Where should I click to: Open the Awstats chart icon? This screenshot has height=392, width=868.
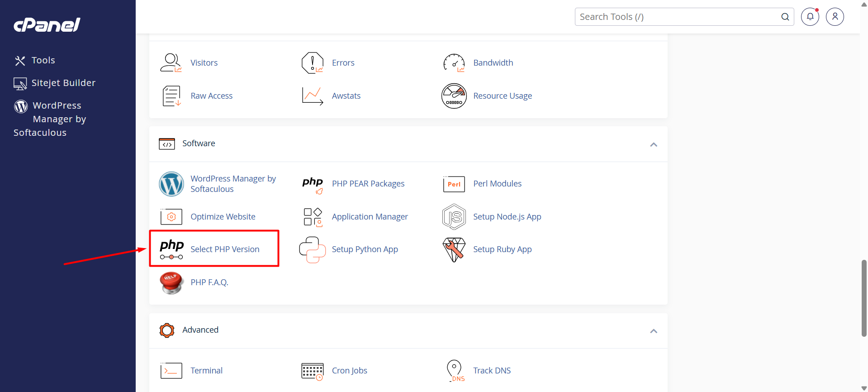tap(313, 96)
